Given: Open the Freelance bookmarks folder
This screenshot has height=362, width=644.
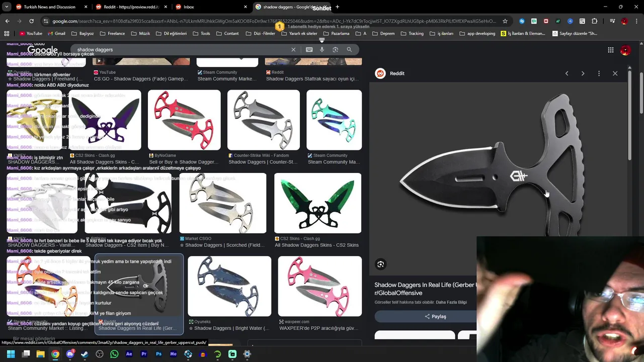Looking at the screenshot, I should pyautogui.click(x=112, y=34).
